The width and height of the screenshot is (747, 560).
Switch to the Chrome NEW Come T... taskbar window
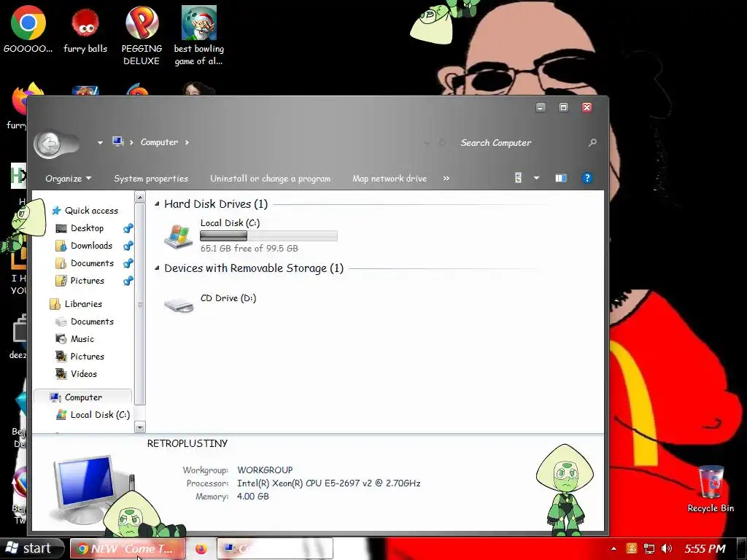coord(128,548)
